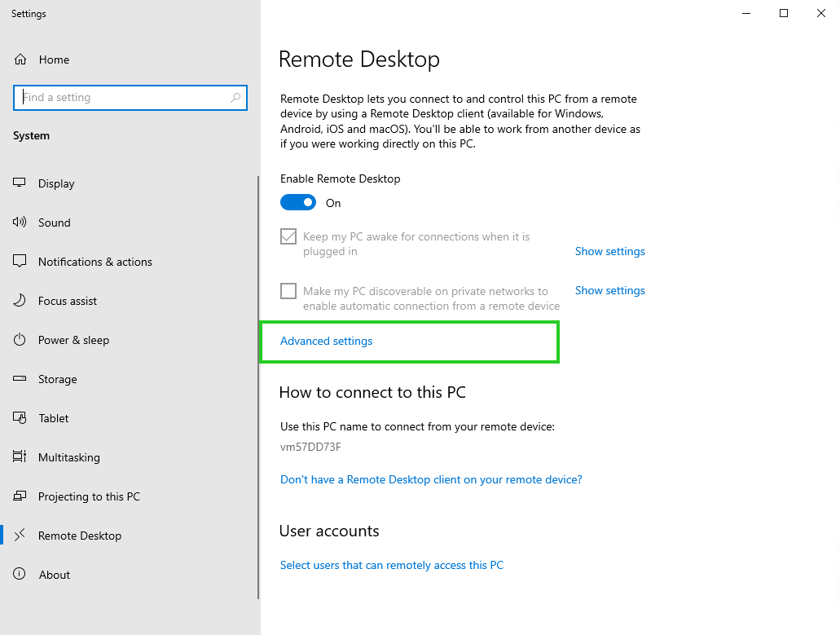Open Multitasking settings

tap(68, 457)
